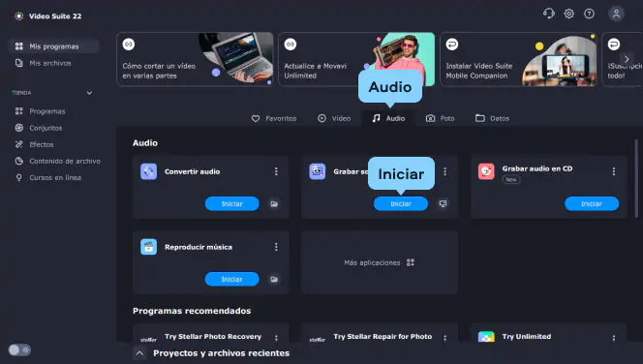Click the 'Try Stellar Photo Recovery' title
This screenshot has height=364, width=643.
(x=213, y=337)
